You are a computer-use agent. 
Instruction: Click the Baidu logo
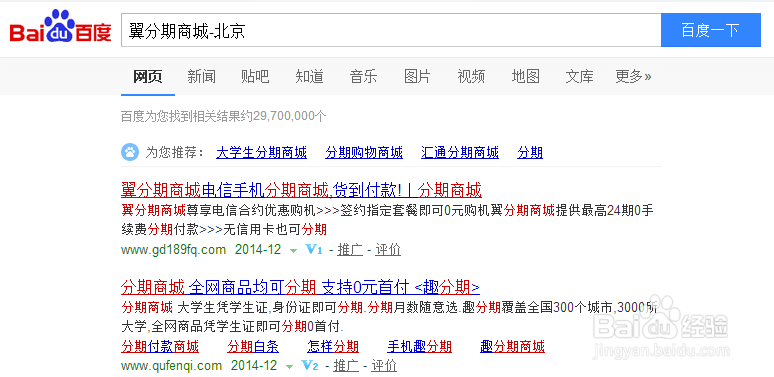pyautogui.click(x=60, y=27)
